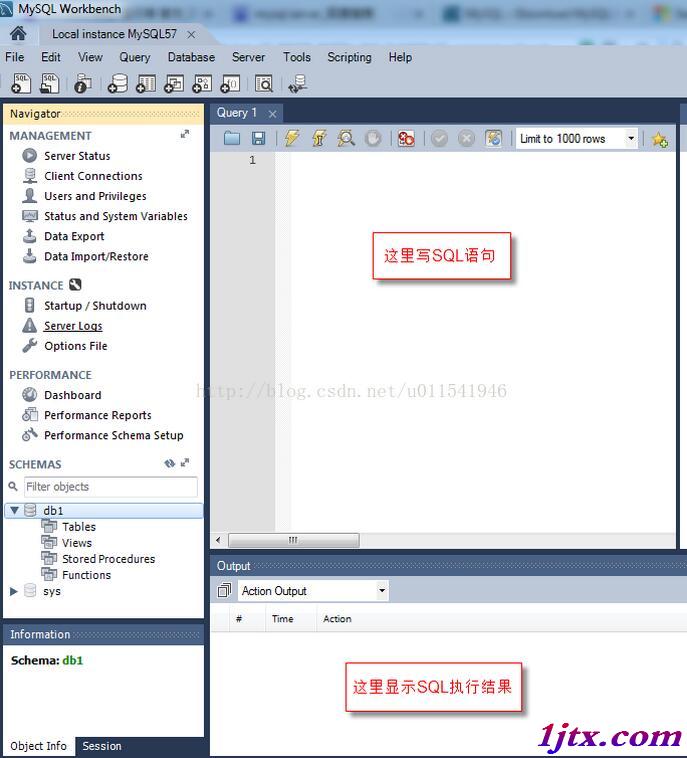Viewport: 687px width, 758px height.
Task: Create new view toolbar icon
Action: pos(174,84)
